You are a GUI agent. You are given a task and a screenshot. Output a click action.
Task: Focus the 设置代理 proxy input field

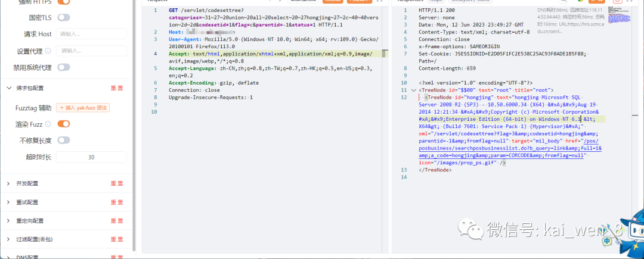point(91,51)
